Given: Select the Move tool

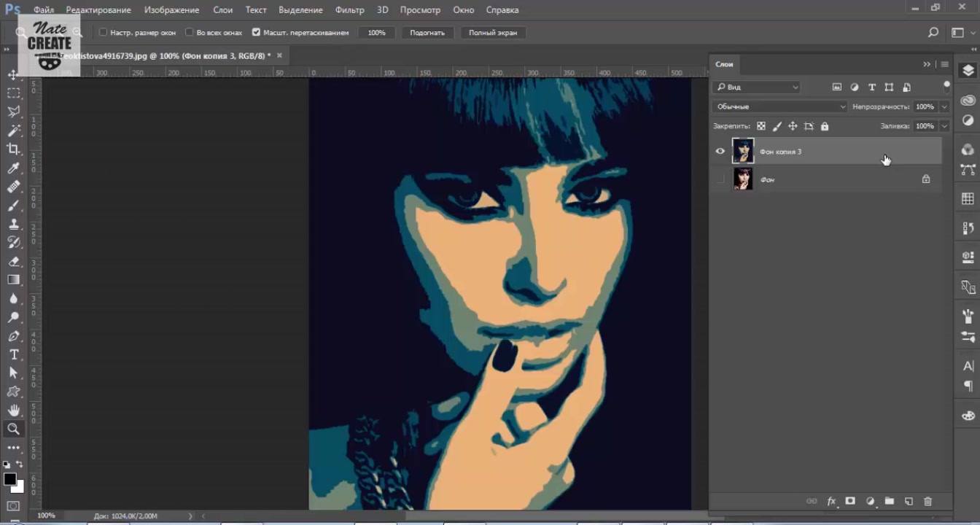Looking at the screenshot, I should [x=14, y=74].
